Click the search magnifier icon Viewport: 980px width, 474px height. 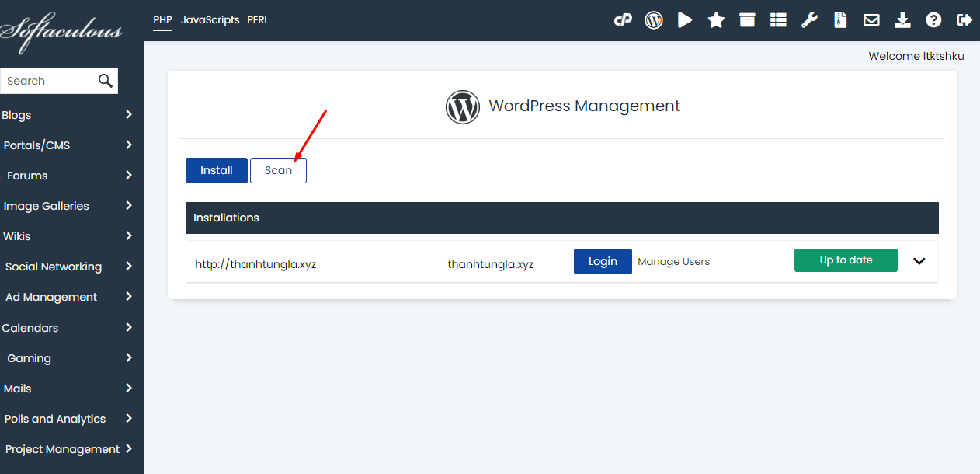(x=106, y=81)
